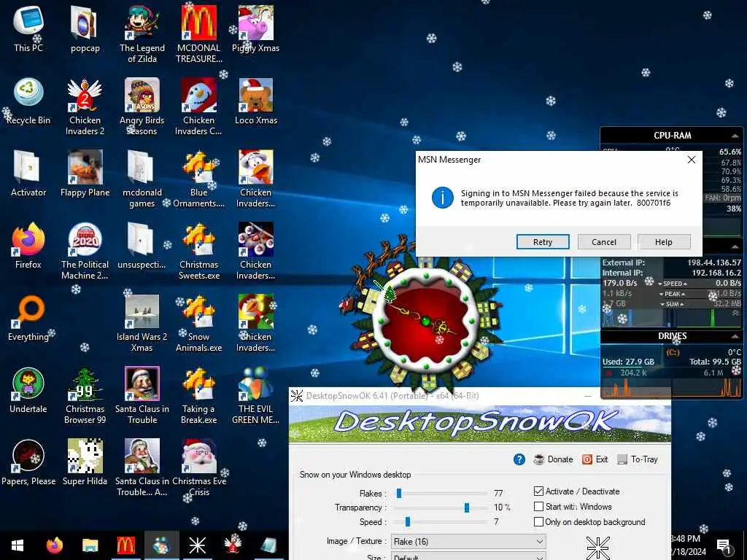Expand the SPEED selector in network gadget
The height and width of the screenshot is (560, 747).
[x=672, y=284]
